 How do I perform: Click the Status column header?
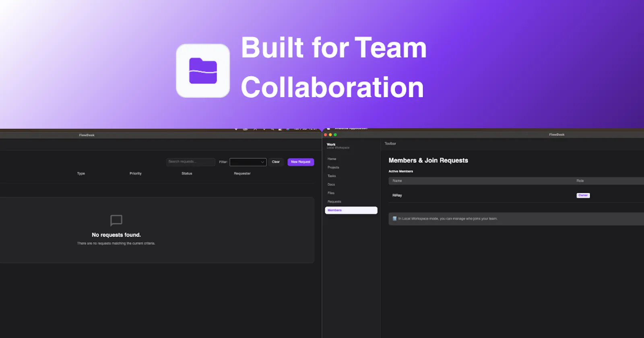coord(187,173)
